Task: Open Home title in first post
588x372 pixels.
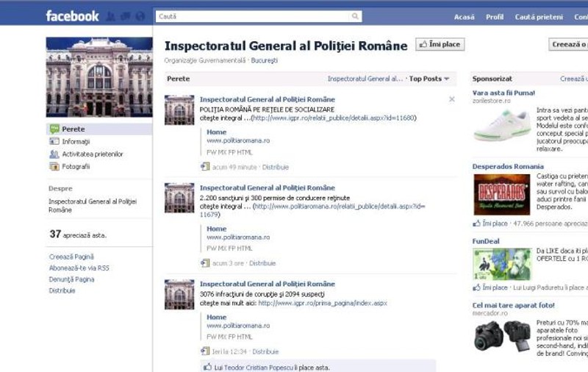Action: tap(216, 132)
